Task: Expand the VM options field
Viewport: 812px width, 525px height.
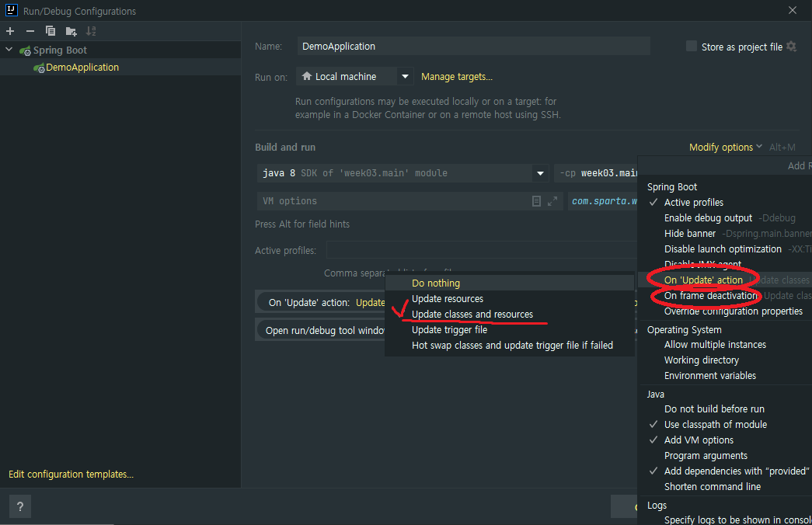Action: [x=552, y=201]
